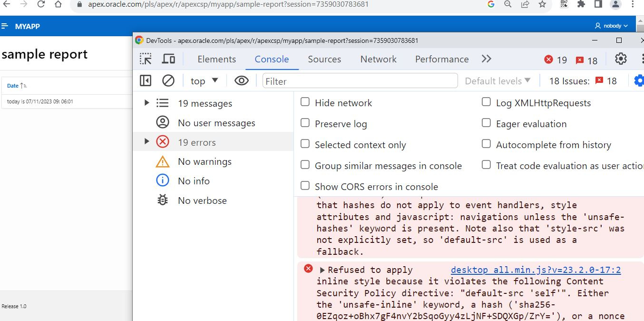
Task: Enable Eager evaluation checkbox
Action: click(486, 123)
